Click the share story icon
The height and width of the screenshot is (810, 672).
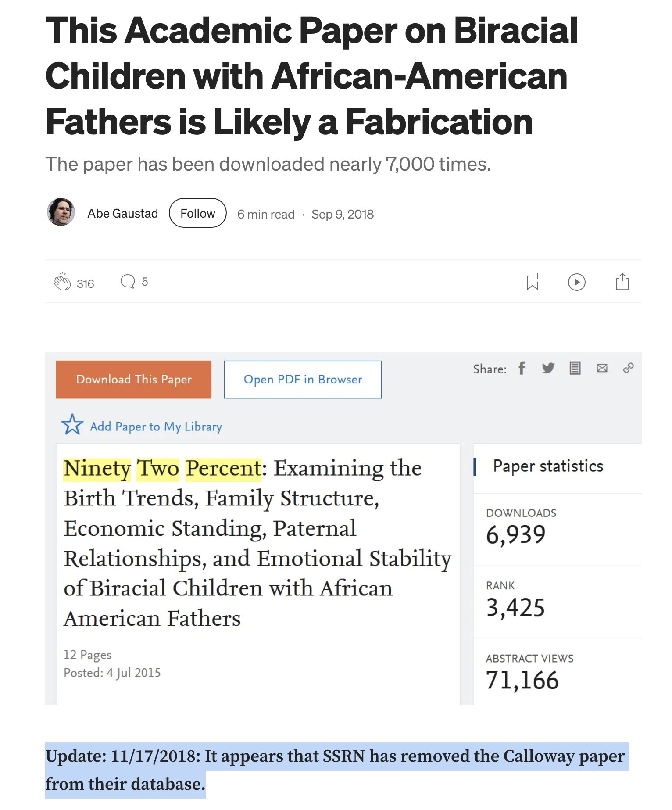coord(622,282)
